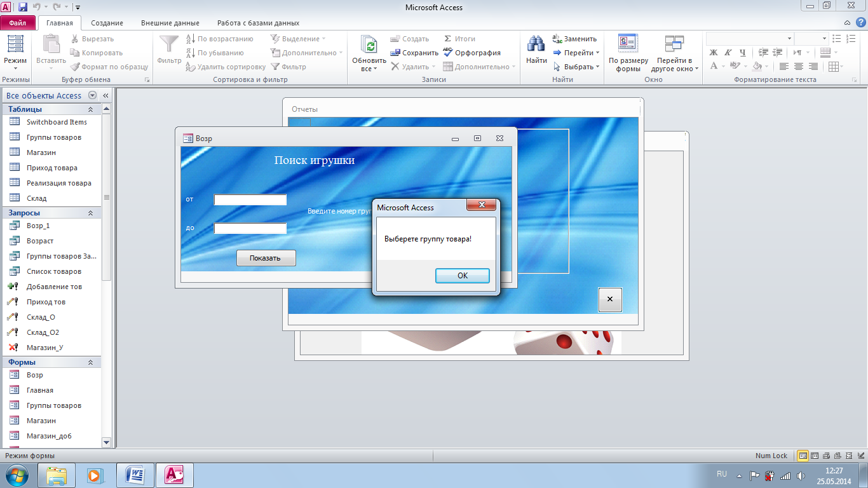Collapse the Запросы group

[90, 213]
